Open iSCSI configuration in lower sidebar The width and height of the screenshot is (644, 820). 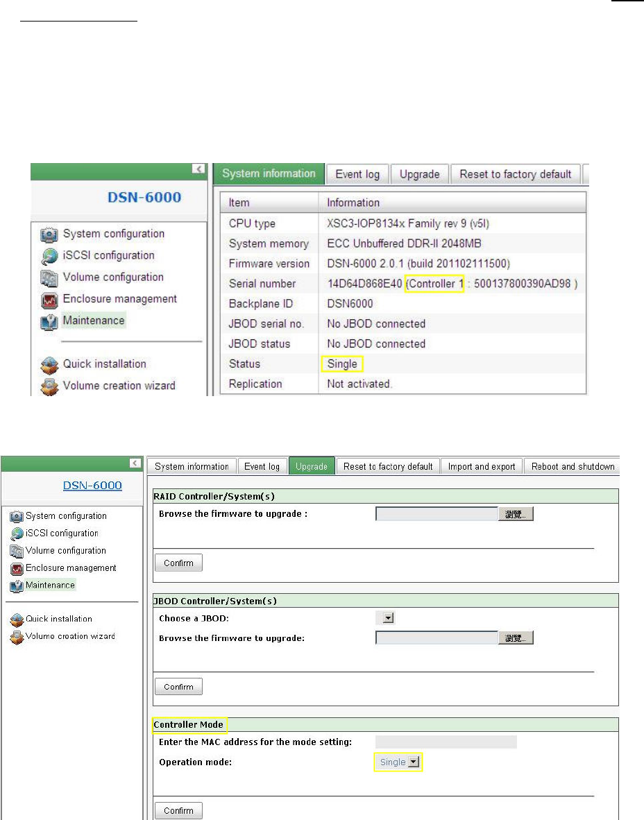click(x=62, y=533)
